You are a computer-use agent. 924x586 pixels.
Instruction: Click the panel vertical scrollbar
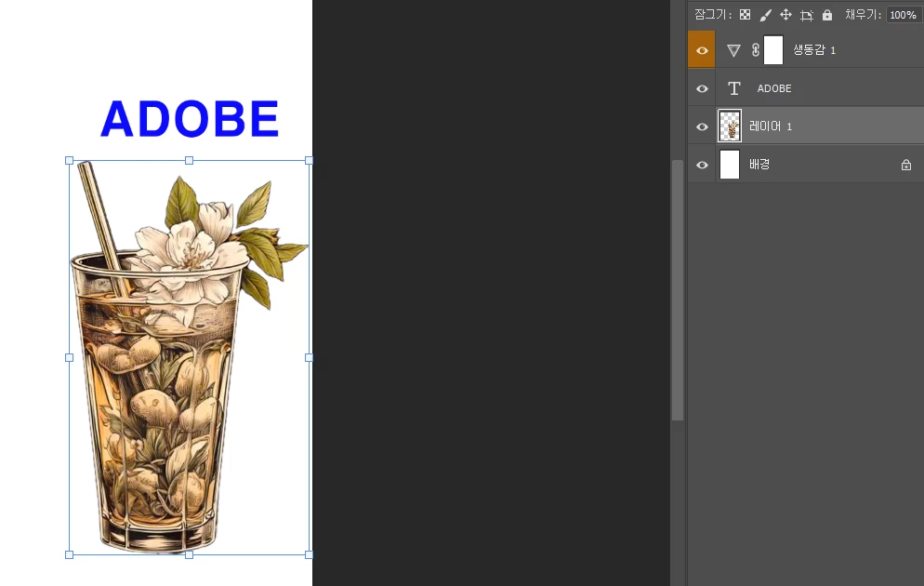[x=678, y=290]
